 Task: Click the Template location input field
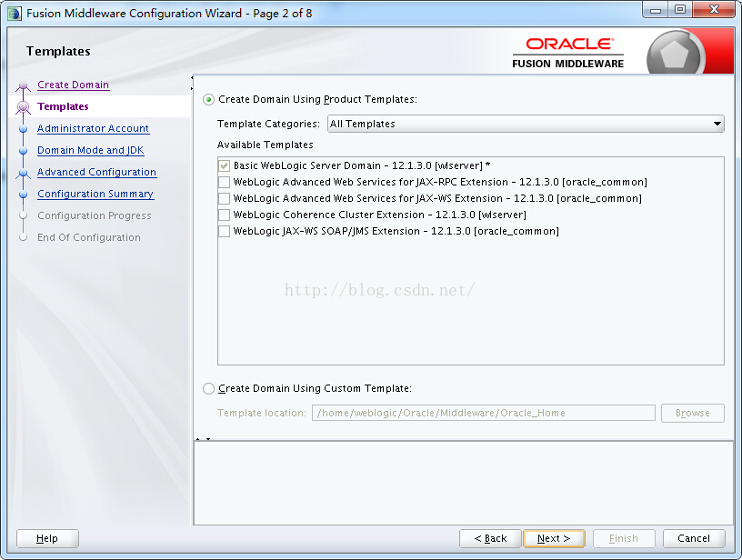483,413
